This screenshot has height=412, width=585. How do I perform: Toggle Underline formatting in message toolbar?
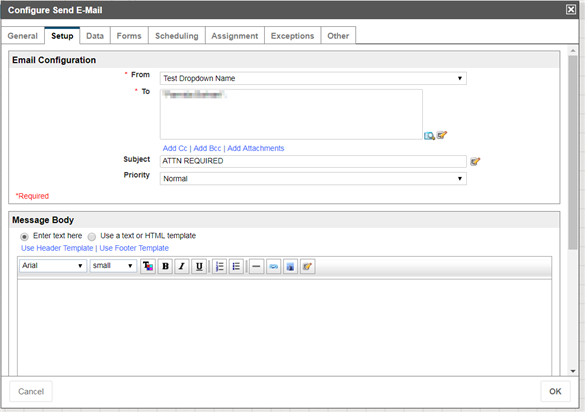[x=199, y=266]
